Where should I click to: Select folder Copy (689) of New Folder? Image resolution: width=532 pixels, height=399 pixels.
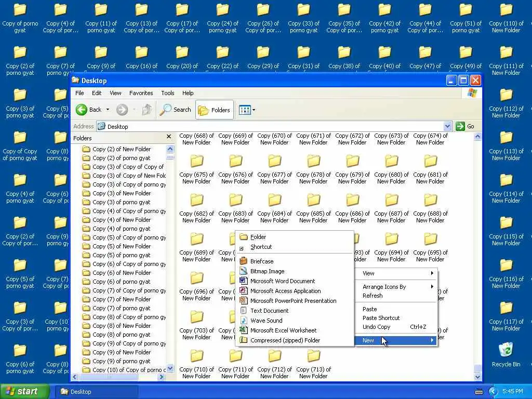tap(196, 247)
